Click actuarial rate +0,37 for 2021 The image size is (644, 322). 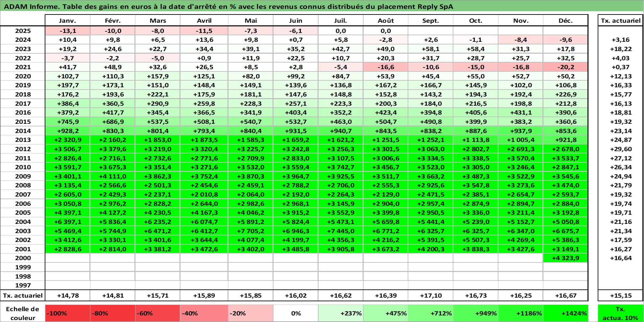pyautogui.click(x=621, y=67)
